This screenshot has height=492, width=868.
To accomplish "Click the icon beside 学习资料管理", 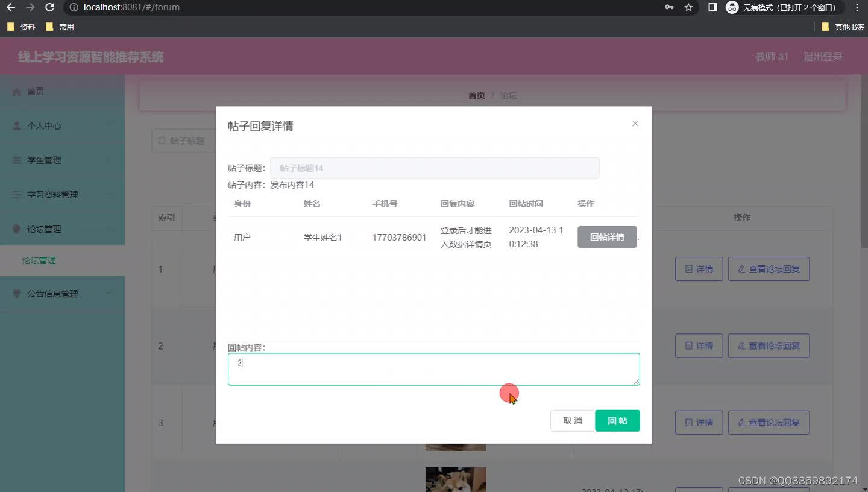I will [17, 195].
